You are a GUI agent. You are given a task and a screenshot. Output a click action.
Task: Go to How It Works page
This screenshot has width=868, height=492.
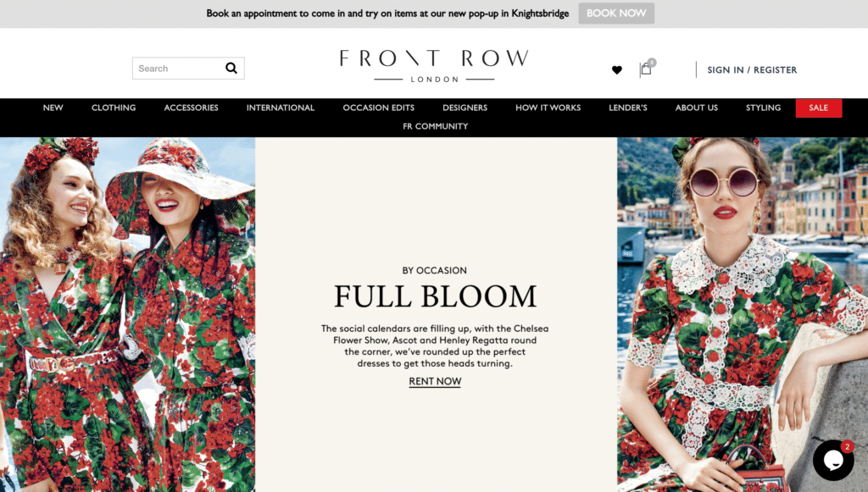(x=548, y=108)
